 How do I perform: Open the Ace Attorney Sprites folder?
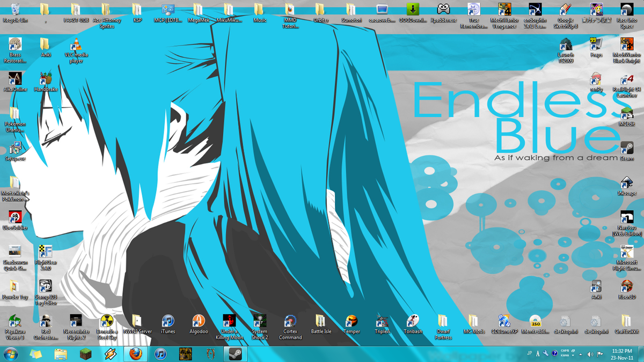click(107, 15)
